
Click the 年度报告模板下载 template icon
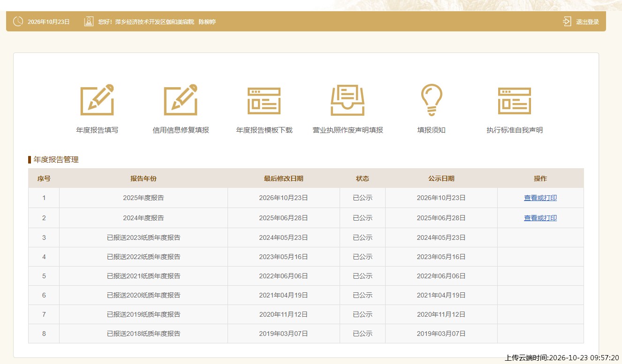[x=264, y=101]
